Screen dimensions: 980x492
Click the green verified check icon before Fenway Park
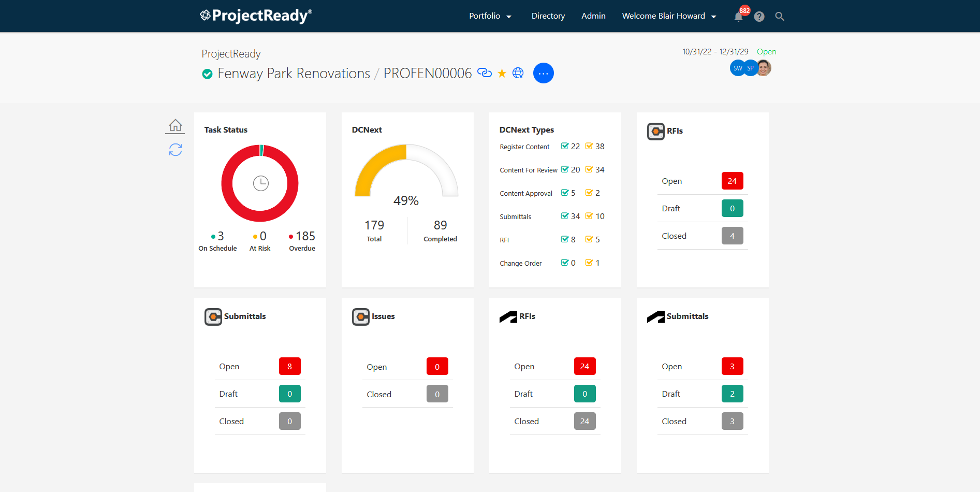coord(207,74)
